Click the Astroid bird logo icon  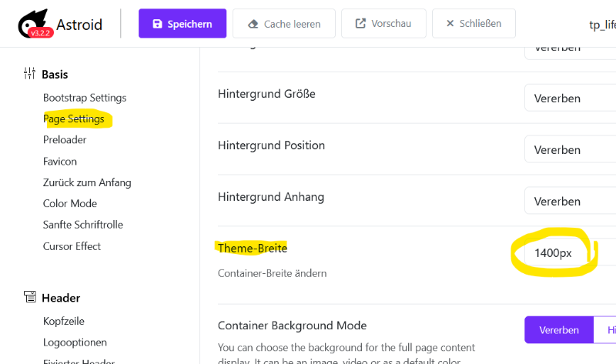click(x=33, y=23)
